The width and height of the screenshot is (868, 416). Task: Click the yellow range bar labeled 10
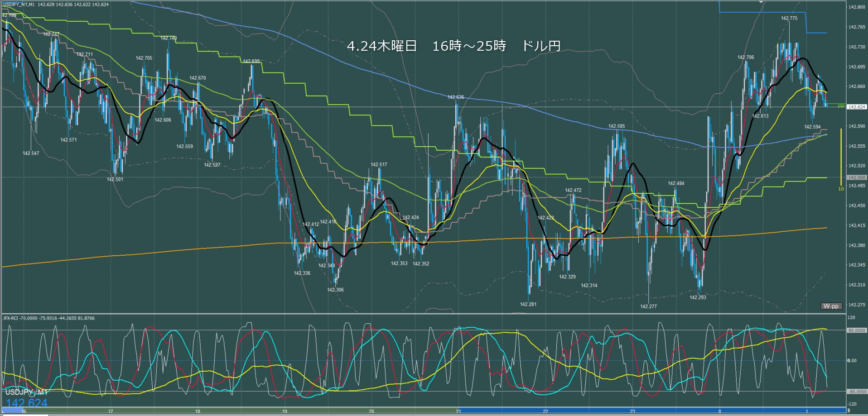[x=841, y=156]
